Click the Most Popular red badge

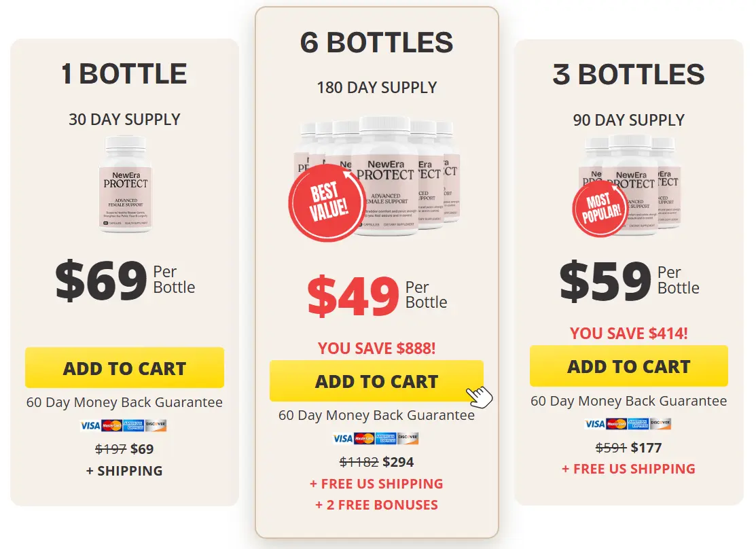pyautogui.click(x=600, y=209)
